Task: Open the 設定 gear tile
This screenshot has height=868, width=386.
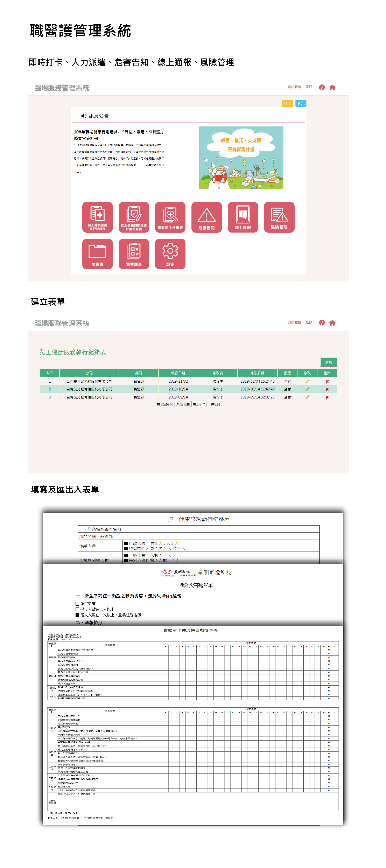Action: 170,254
